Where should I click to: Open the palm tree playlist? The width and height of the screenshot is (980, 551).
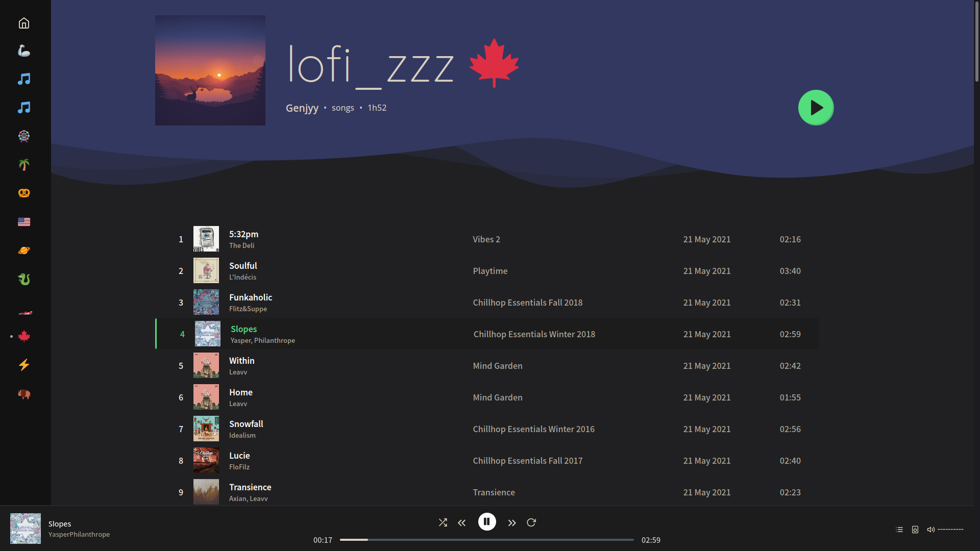pos(24,165)
